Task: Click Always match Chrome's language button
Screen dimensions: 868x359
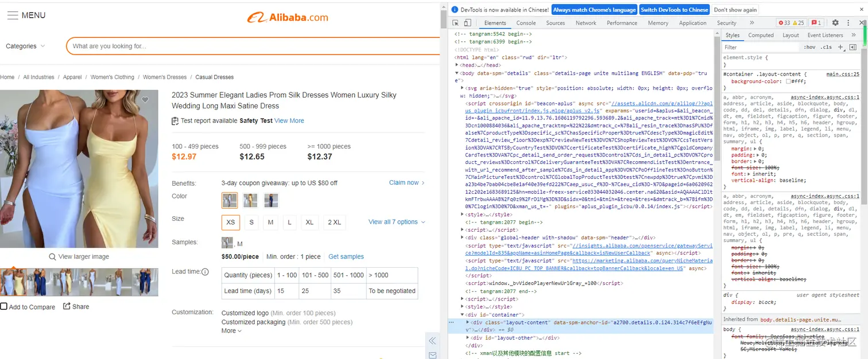Action: click(x=594, y=10)
